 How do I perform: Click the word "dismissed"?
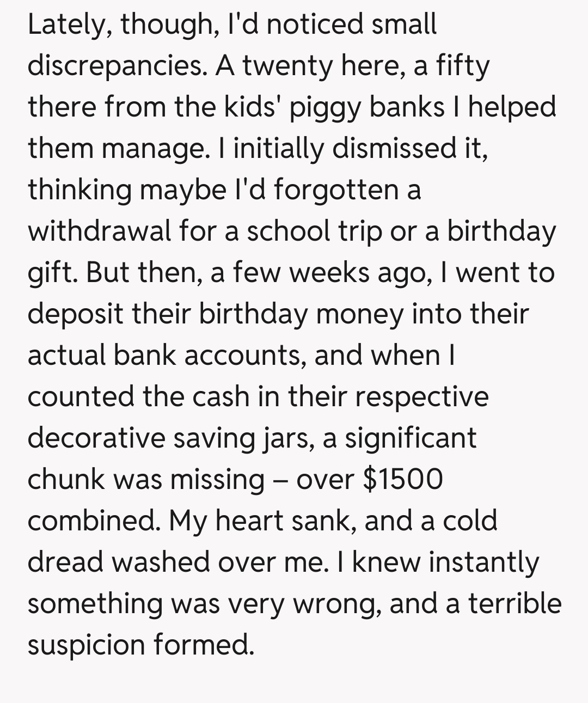coord(395,148)
